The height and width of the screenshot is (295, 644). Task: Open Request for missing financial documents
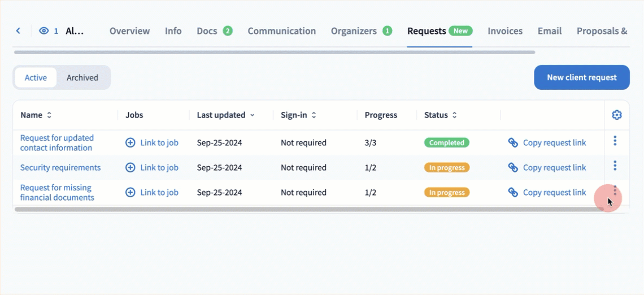56,193
